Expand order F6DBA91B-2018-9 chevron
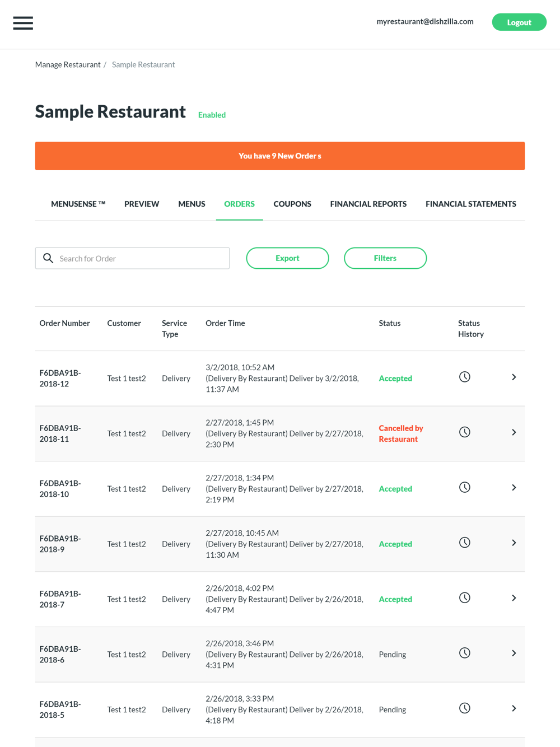The image size is (560, 747). [514, 543]
